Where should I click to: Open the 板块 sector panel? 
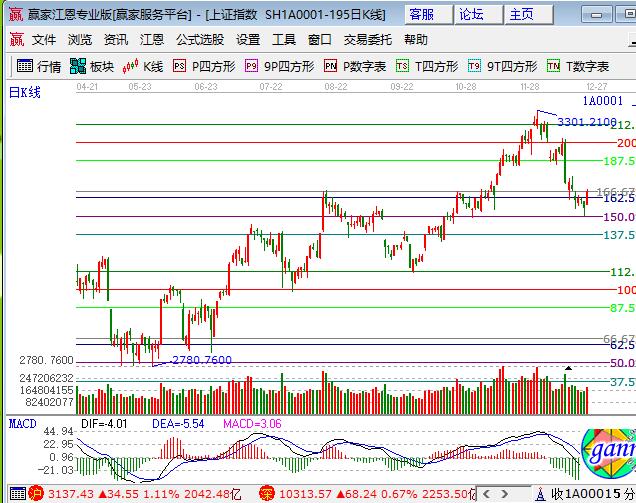pos(92,66)
